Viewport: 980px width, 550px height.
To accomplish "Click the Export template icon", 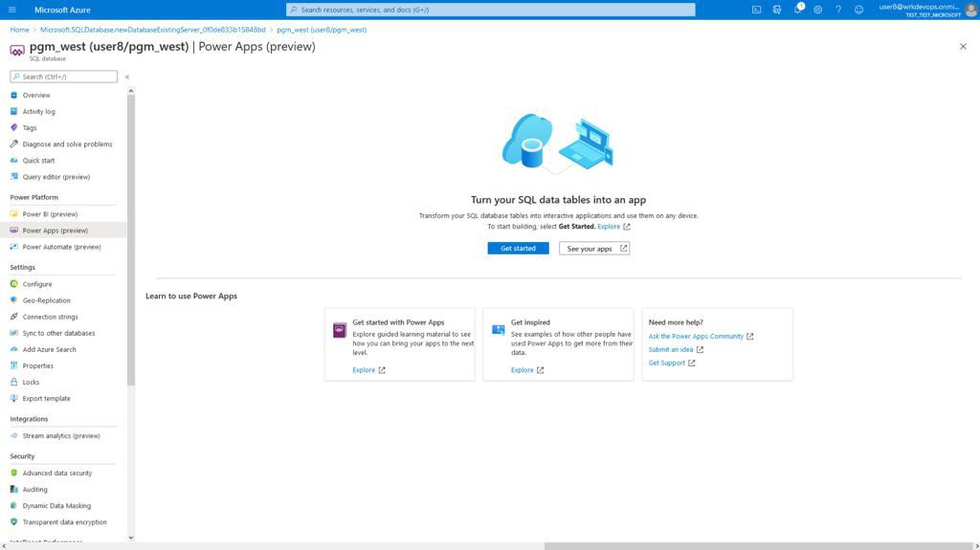I will (13, 398).
